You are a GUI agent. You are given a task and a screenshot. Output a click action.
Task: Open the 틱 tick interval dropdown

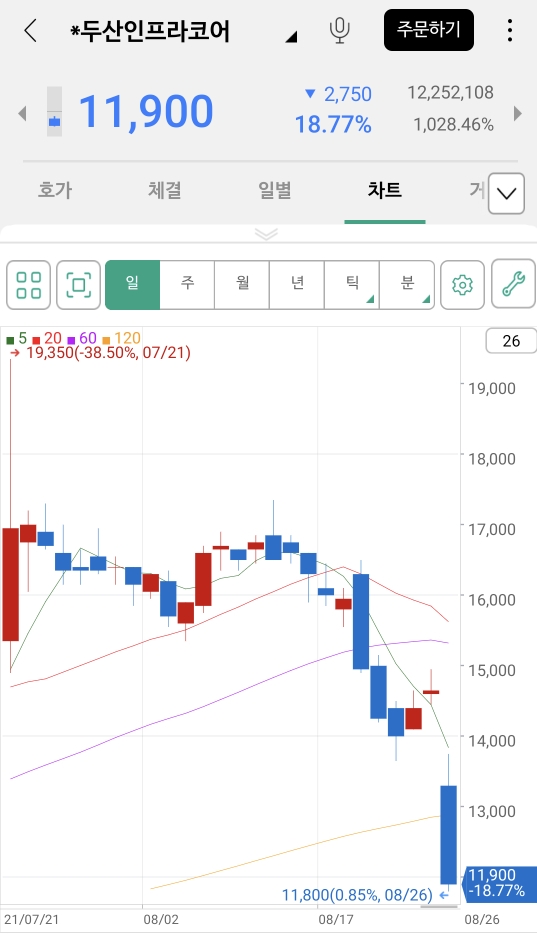click(x=352, y=284)
